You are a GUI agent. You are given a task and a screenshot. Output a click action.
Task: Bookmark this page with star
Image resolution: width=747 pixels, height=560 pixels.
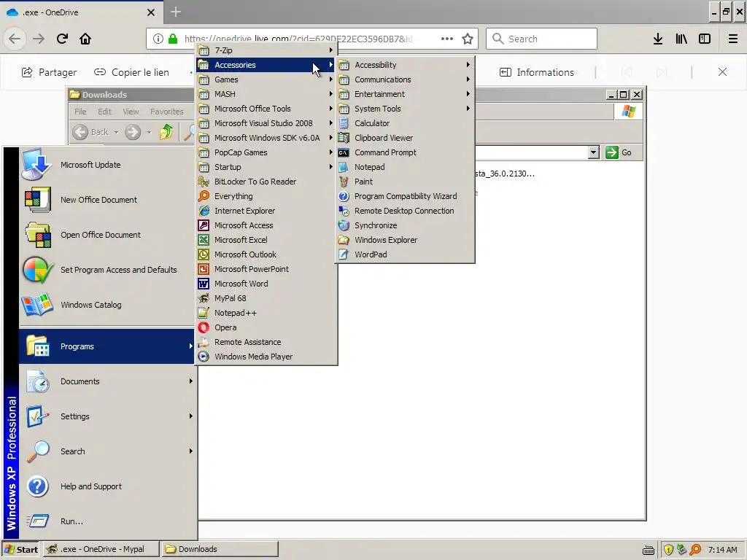[468, 39]
